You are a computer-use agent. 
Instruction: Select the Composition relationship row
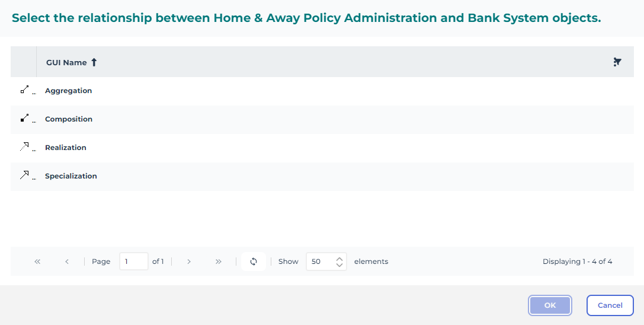(69, 119)
